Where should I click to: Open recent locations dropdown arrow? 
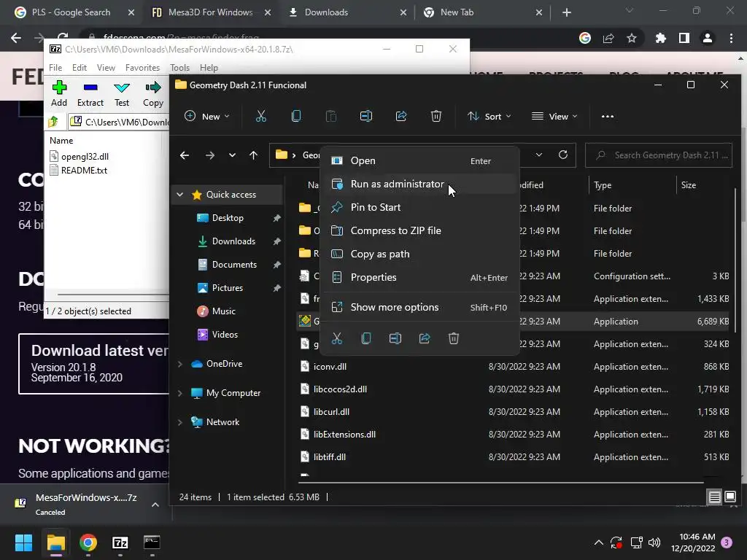click(x=232, y=155)
